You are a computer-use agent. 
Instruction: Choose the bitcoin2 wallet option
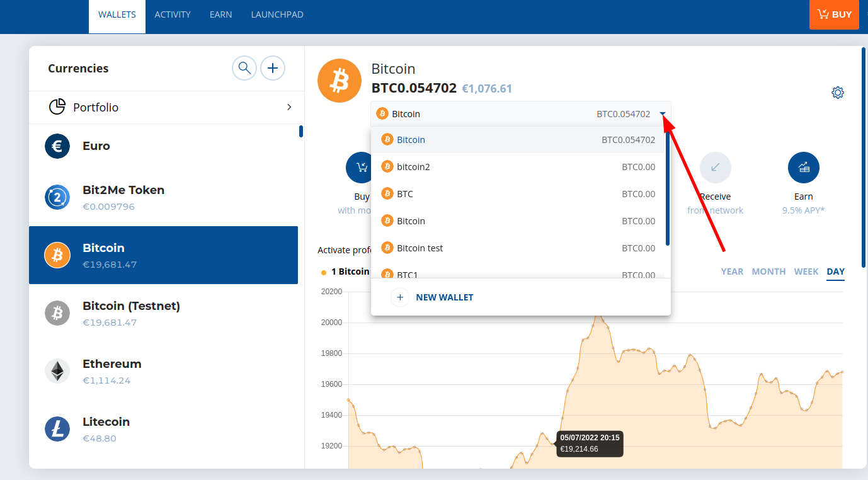click(518, 167)
